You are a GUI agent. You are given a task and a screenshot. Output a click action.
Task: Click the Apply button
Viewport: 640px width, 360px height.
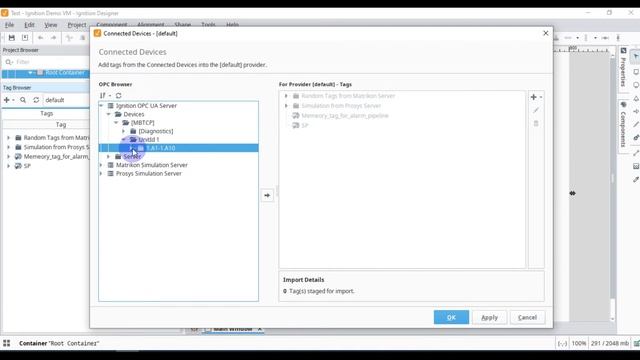489,317
